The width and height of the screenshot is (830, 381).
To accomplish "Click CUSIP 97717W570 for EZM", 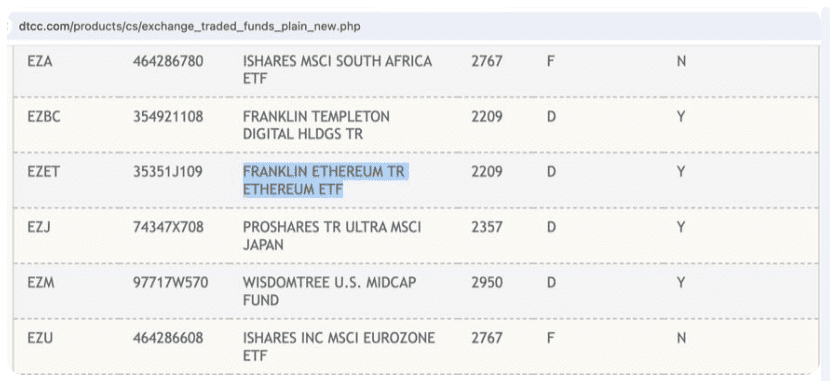I will pyautogui.click(x=170, y=283).
